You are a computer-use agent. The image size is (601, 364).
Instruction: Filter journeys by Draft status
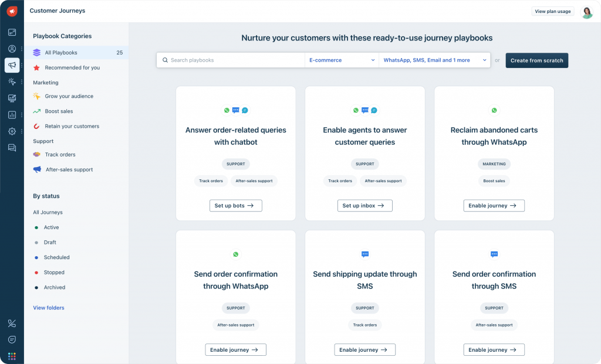point(50,243)
